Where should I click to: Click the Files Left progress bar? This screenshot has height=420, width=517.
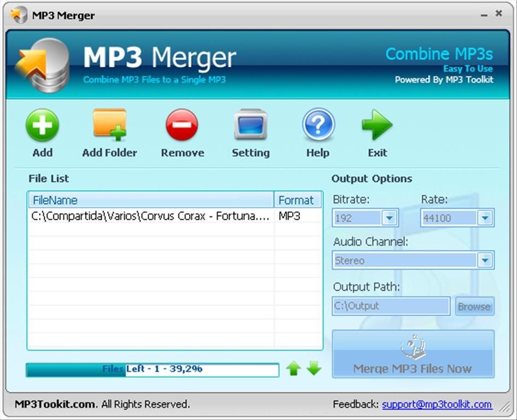[152, 370]
